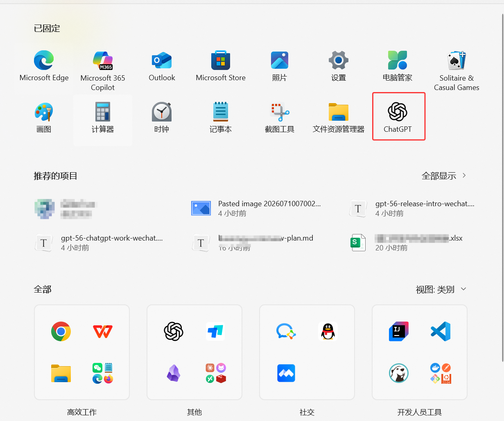Open the 其他 category label
Image resolution: width=504 pixels, height=421 pixels.
pyautogui.click(x=194, y=412)
